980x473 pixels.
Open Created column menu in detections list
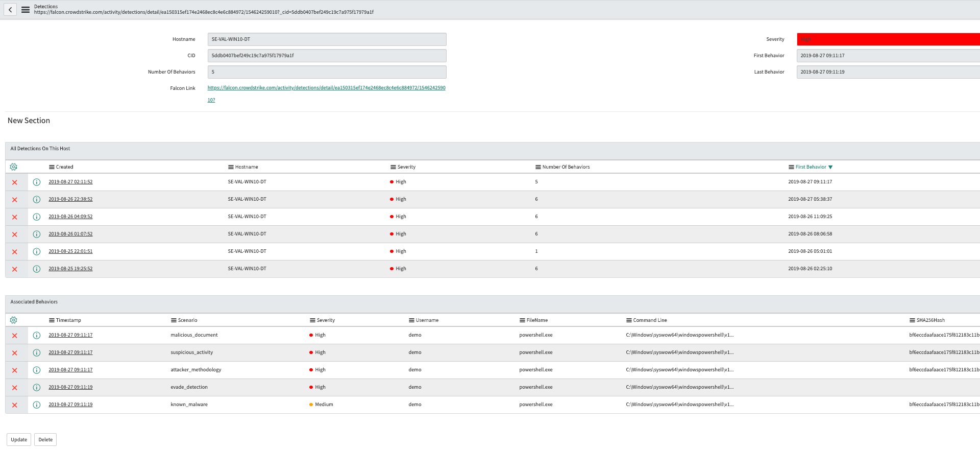[x=52, y=167]
